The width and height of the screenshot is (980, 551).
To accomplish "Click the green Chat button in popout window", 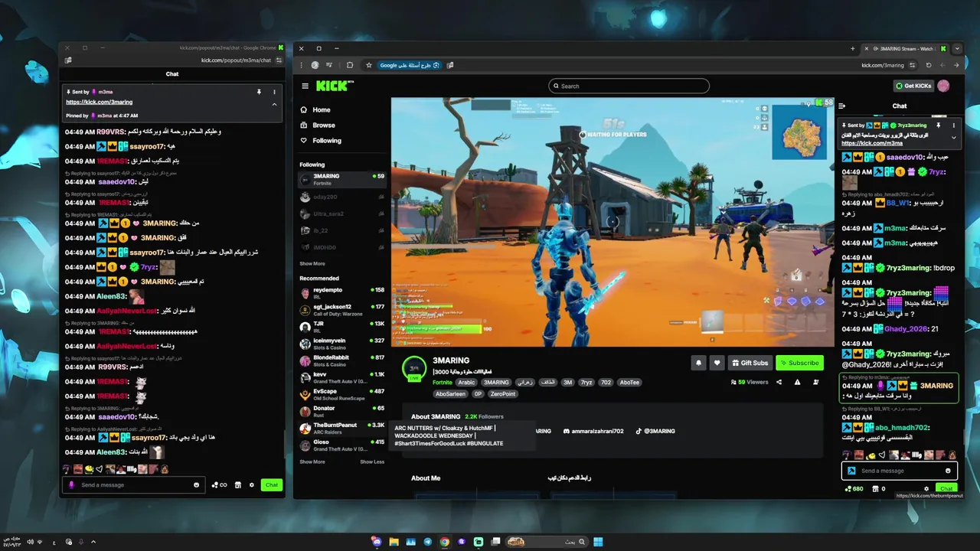I will pyautogui.click(x=272, y=484).
